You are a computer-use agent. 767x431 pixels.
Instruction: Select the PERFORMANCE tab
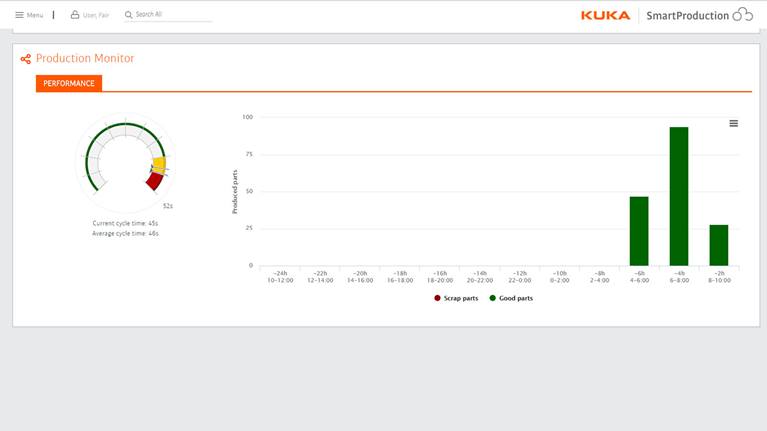[69, 84]
